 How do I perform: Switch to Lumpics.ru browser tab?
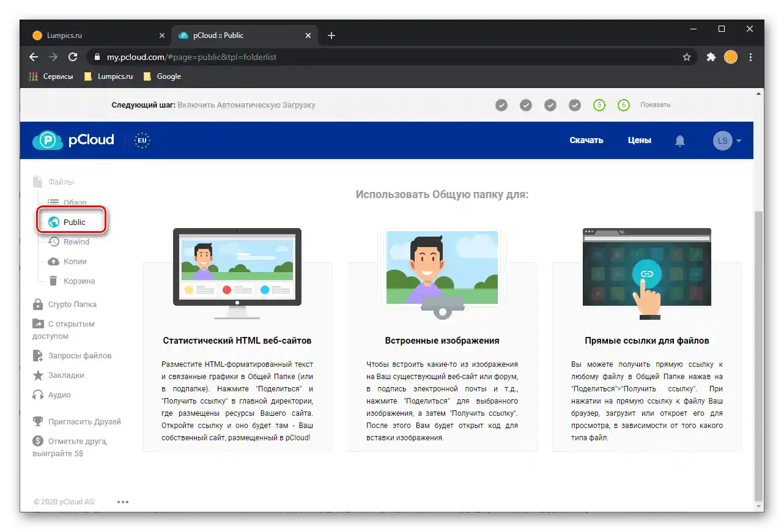tap(98, 35)
